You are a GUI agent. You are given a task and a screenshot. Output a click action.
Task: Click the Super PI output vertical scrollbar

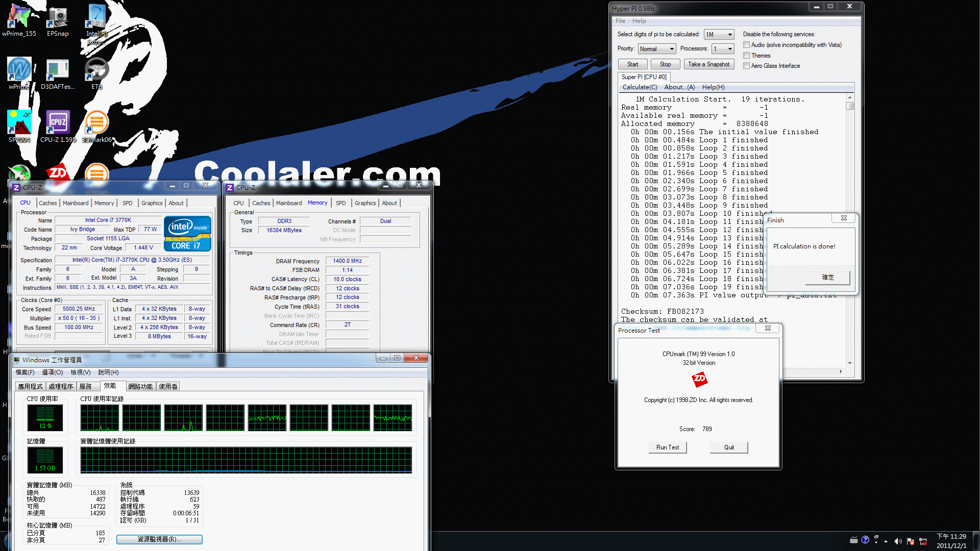pos(850,230)
